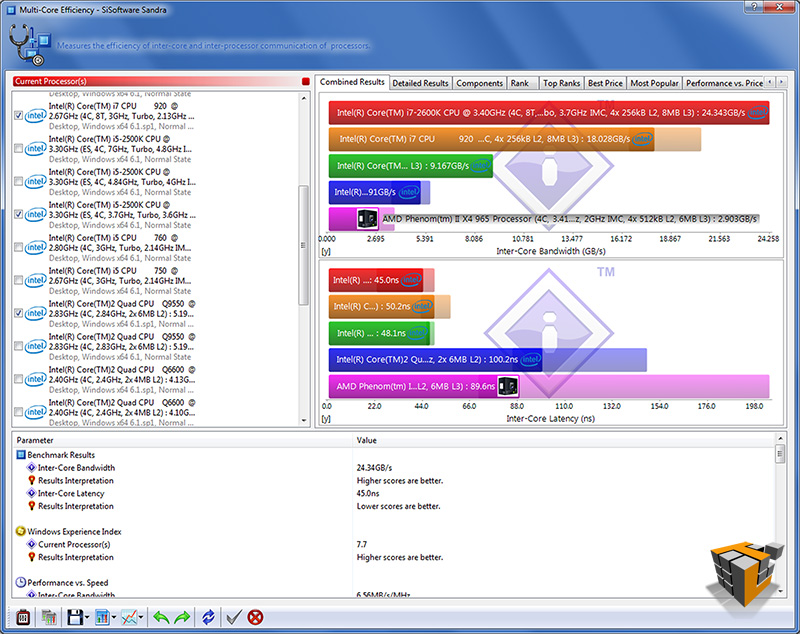Refresh the benchmark with the blue arrows icon
800x634 pixels.
[x=208, y=617]
